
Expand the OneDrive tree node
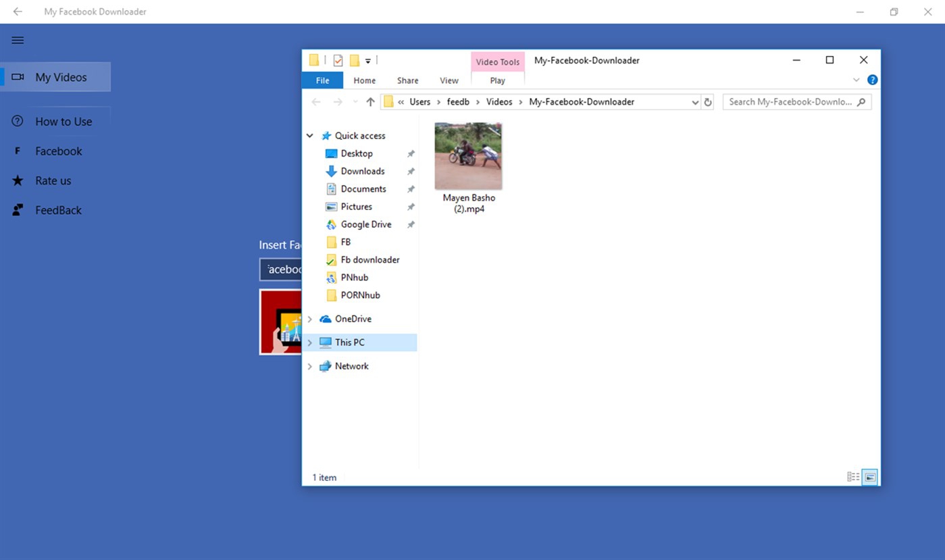(310, 319)
